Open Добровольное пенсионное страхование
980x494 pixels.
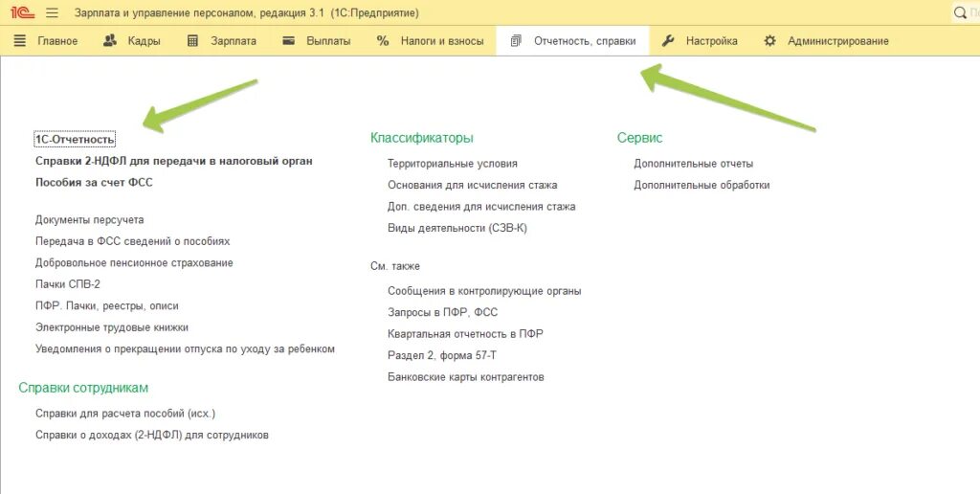(134, 263)
